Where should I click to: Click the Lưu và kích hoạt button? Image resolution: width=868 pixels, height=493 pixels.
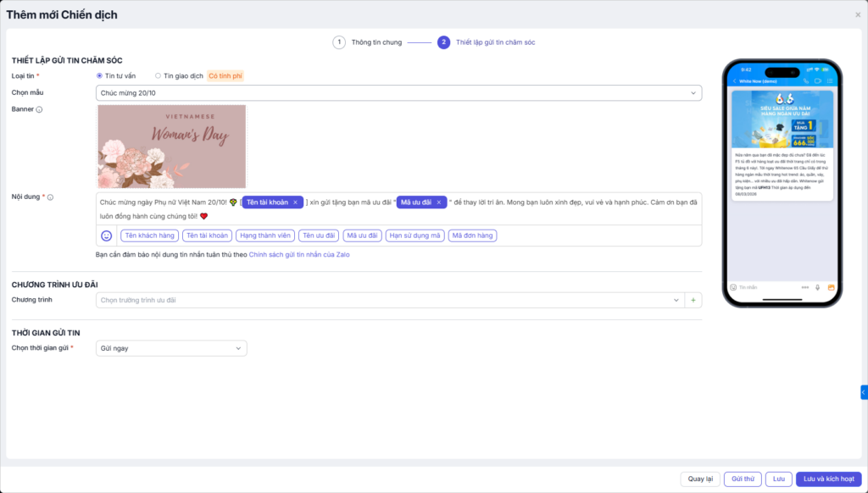829,479
